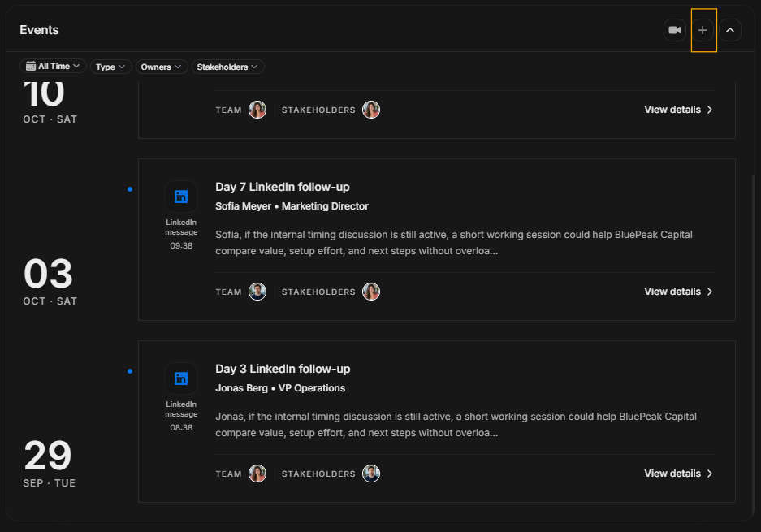The image size is (761, 532).
Task: Add a new event with plus button
Action: tap(703, 30)
